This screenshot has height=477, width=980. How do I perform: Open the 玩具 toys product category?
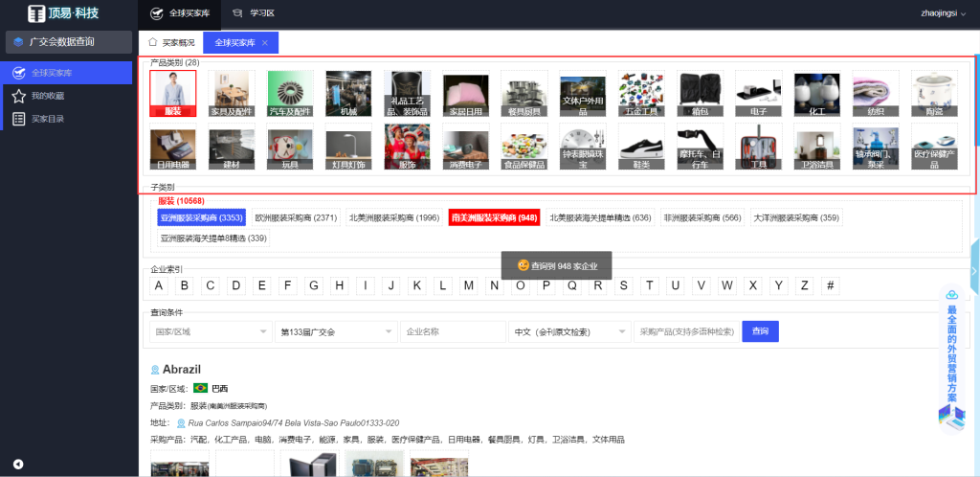click(x=290, y=146)
